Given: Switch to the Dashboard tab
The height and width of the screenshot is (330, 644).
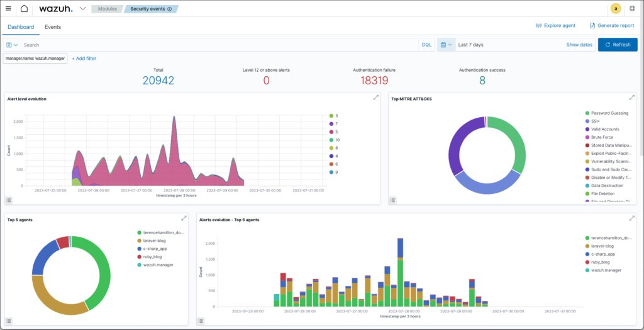Looking at the screenshot, I should (x=21, y=26).
